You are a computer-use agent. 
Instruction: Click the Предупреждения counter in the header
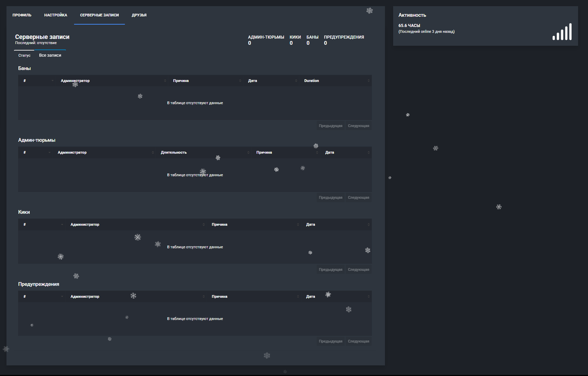click(x=344, y=40)
